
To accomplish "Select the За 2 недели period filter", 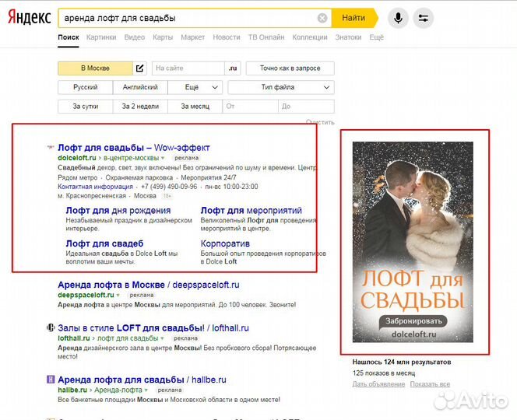I will coord(140,107).
